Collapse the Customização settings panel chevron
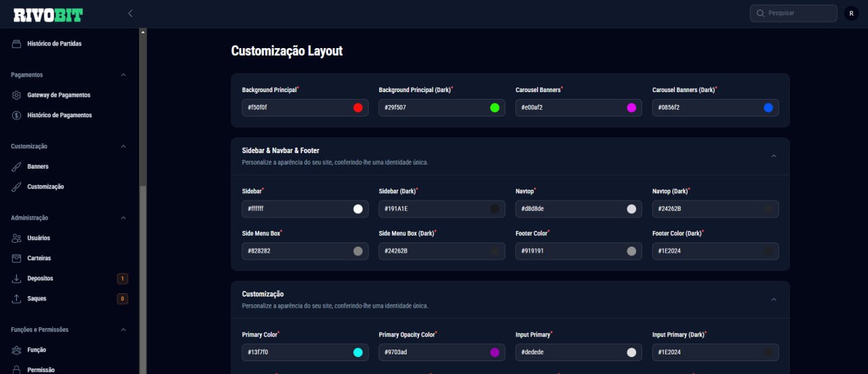Screen dimensions: 868x374 [774, 299]
